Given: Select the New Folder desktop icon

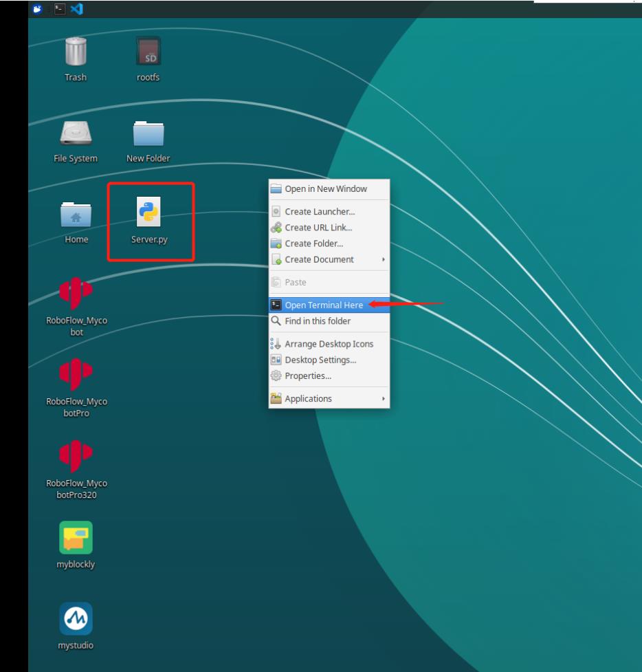Looking at the screenshot, I should coord(148,133).
